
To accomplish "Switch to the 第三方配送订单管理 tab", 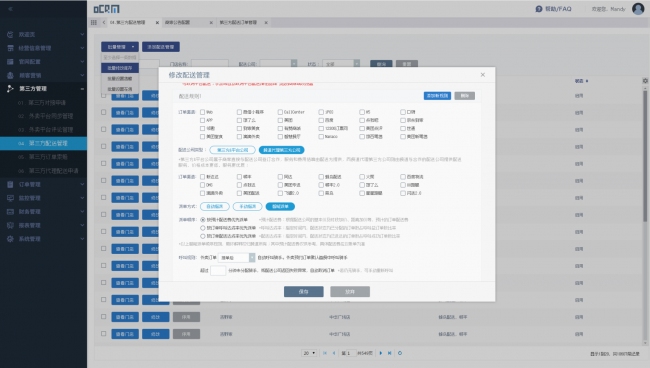I will pos(238,22).
